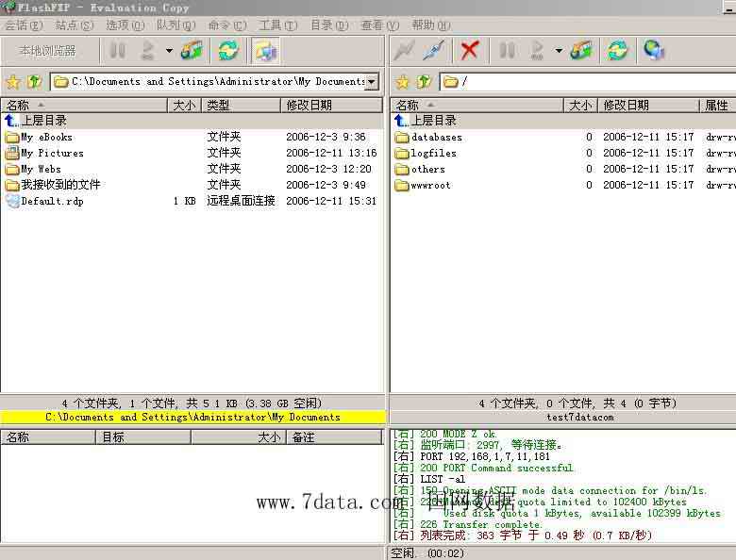
Task: Click the disconnect plug icon
Action: (434, 51)
